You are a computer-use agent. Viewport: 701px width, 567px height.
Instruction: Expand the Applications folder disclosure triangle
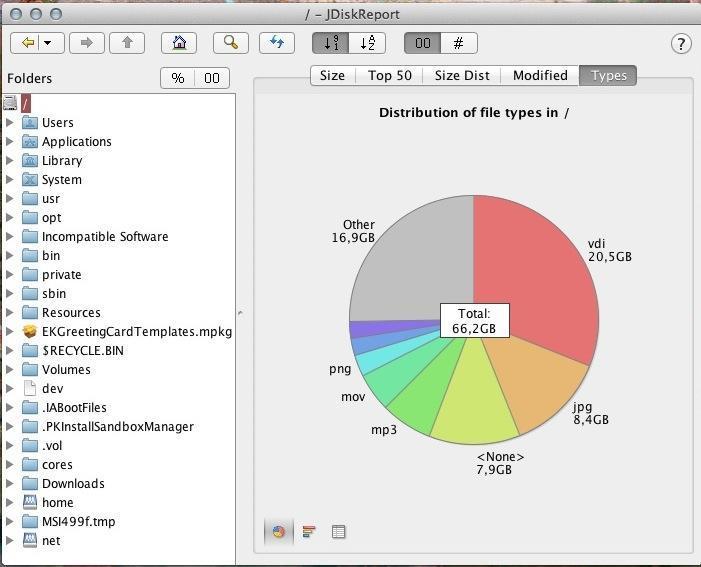(x=10, y=141)
